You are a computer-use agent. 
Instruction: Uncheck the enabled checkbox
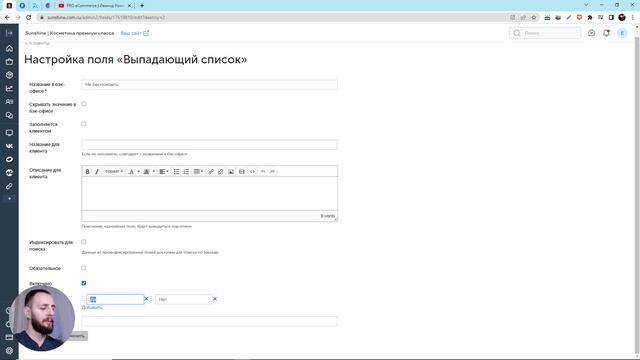click(x=84, y=283)
